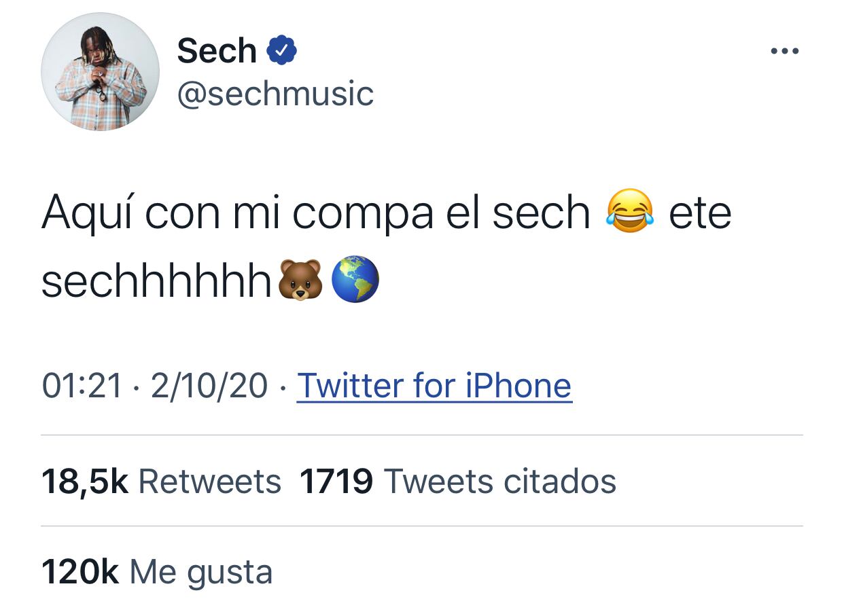This screenshot has height=616, width=844.
Task: Click the 01:21 timestamp
Action: pos(82,386)
